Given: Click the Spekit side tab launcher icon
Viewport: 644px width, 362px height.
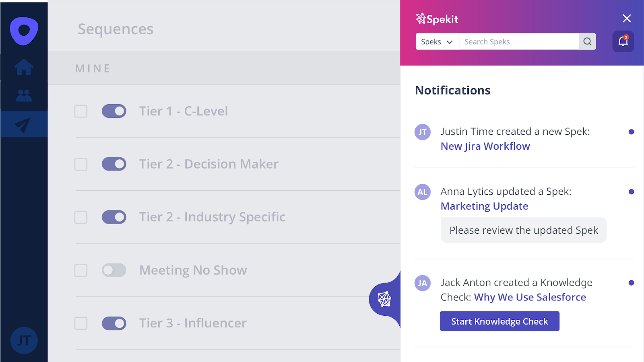Looking at the screenshot, I should click(x=384, y=299).
